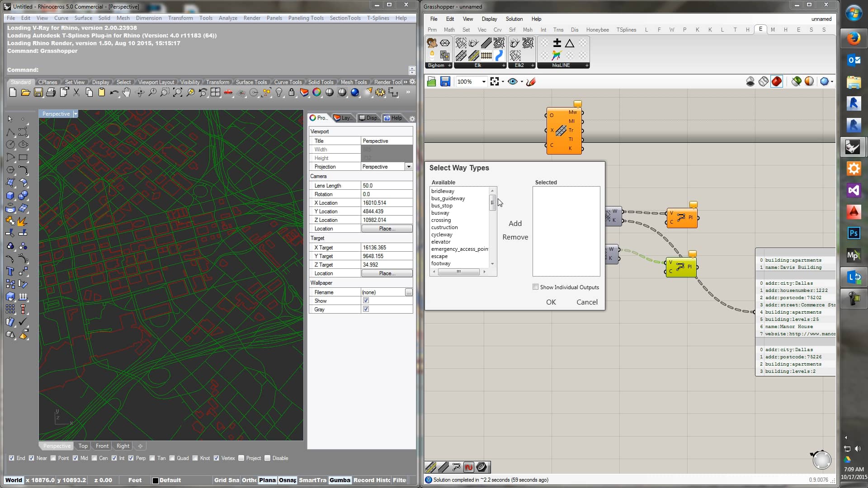Open the Projection dropdown in viewport properties

pos(409,166)
